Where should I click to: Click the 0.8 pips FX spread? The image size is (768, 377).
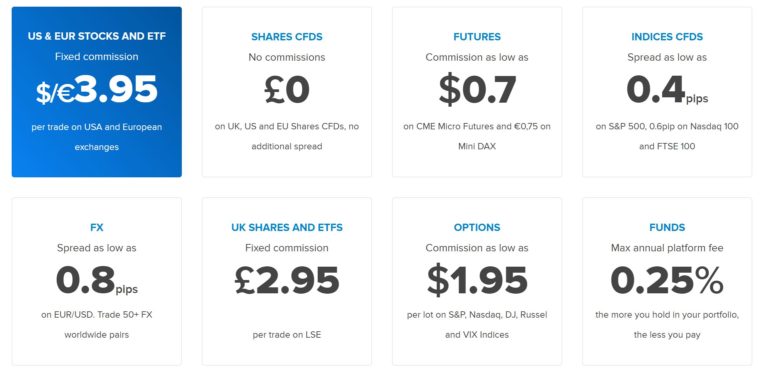click(96, 281)
